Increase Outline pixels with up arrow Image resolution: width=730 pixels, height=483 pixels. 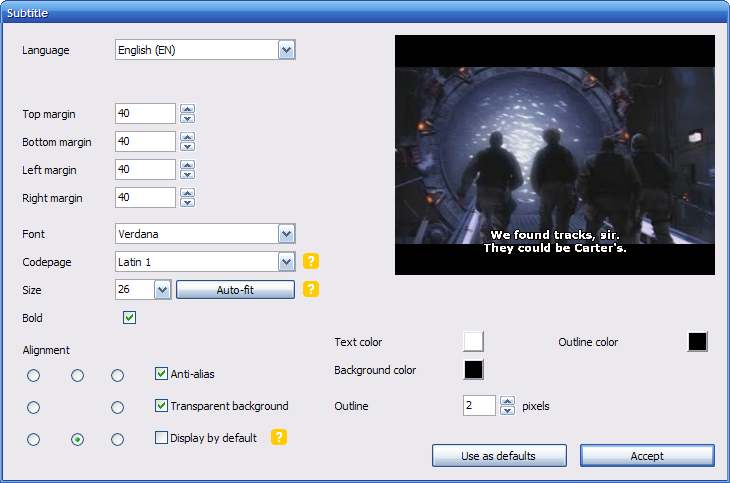click(507, 401)
